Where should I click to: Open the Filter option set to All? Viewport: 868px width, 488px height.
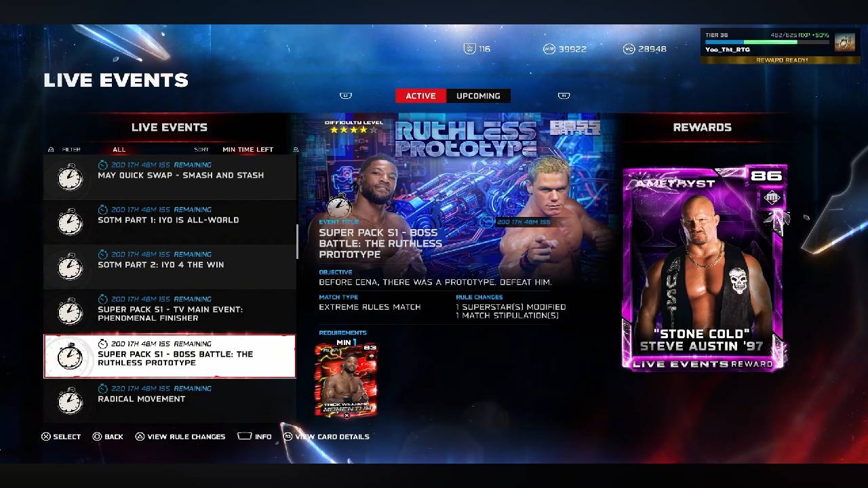coord(119,149)
